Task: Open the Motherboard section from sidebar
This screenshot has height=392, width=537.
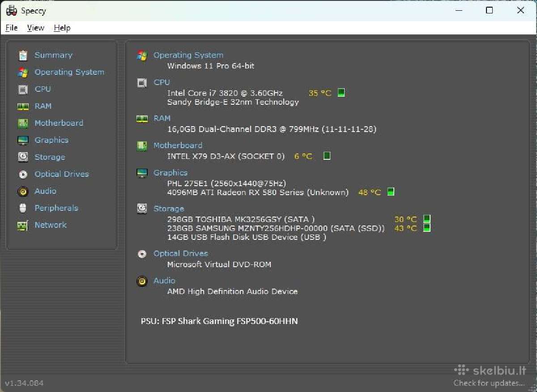Action: pyautogui.click(x=59, y=123)
